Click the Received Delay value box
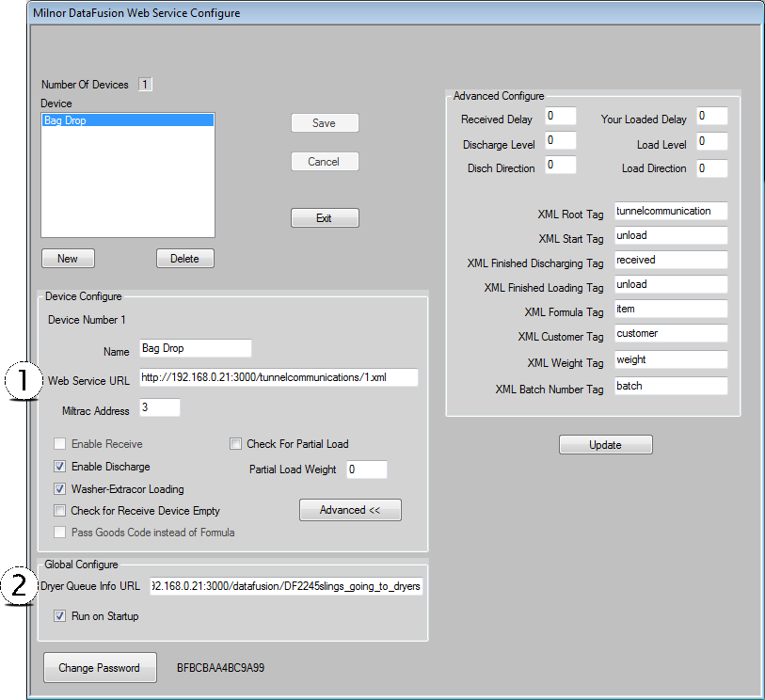 [x=560, y=117]
